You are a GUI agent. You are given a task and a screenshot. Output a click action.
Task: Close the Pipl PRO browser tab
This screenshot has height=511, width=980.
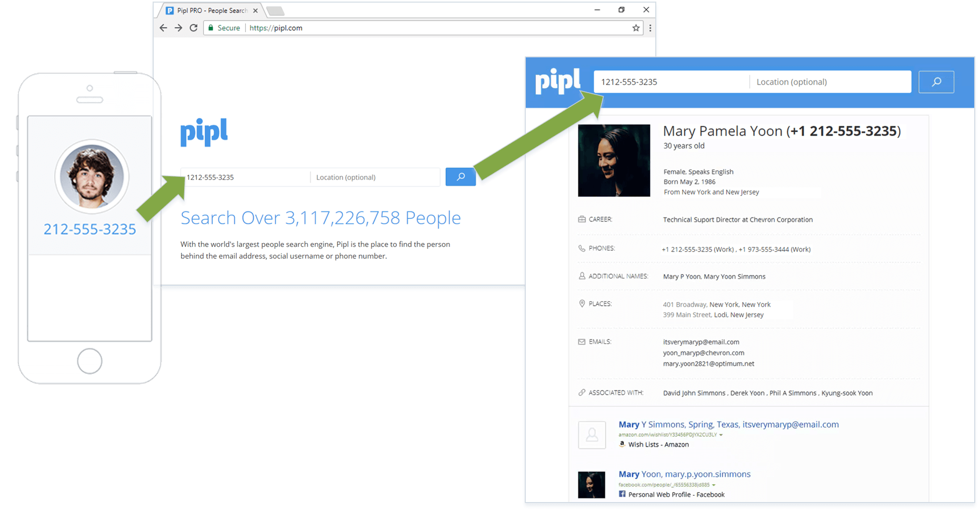(x=255, y=11)
